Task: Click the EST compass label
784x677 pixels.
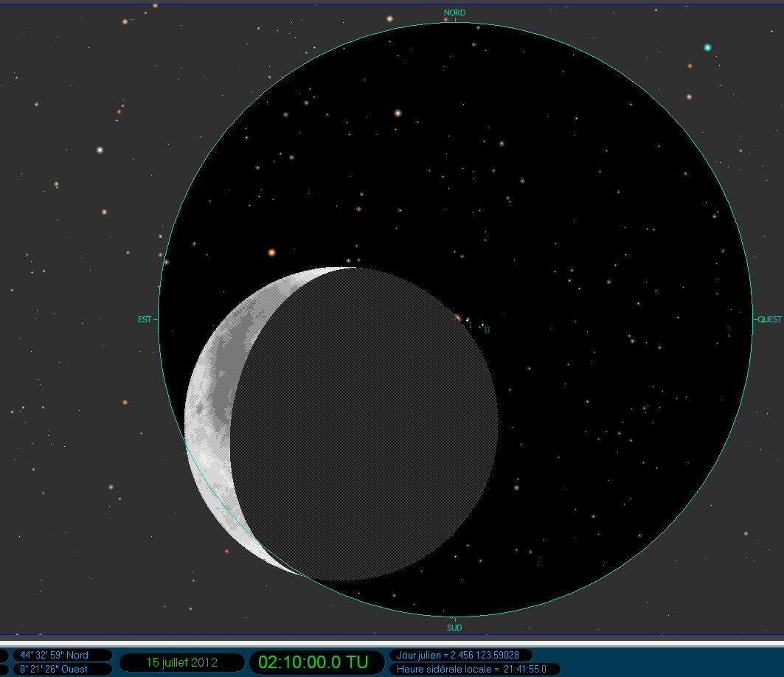Action: [145, 319]
